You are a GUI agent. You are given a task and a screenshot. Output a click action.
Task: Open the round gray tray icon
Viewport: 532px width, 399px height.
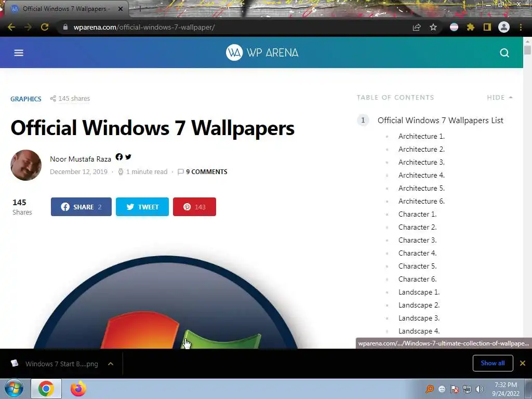[x=442, y=389]
